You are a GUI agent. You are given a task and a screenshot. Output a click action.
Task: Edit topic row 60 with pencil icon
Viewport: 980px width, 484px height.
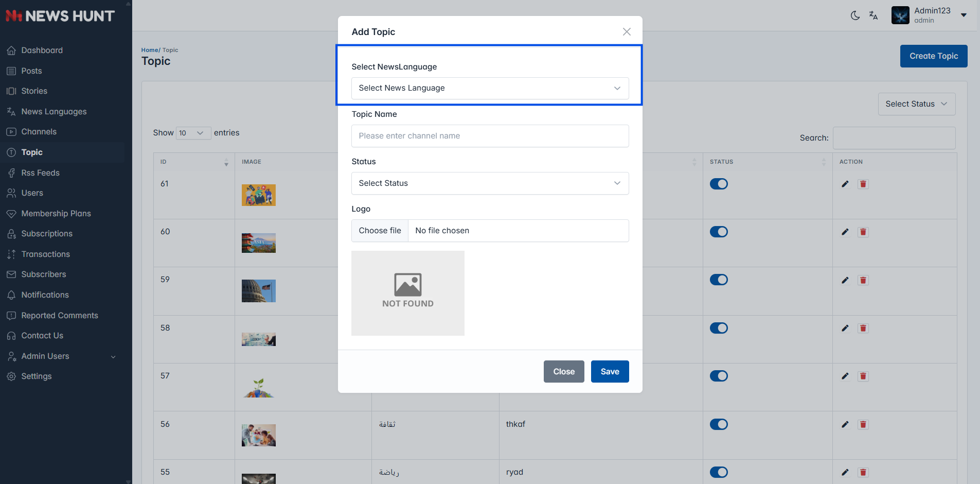coord(845,232)
